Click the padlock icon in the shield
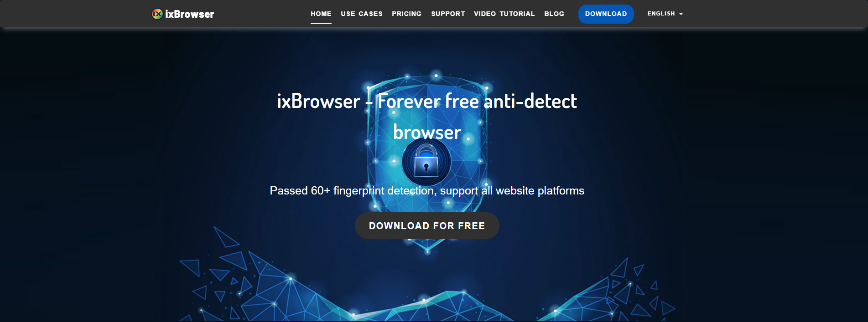Image resolution: width=868 pixels, height=322 pixels. click(426, 162)
